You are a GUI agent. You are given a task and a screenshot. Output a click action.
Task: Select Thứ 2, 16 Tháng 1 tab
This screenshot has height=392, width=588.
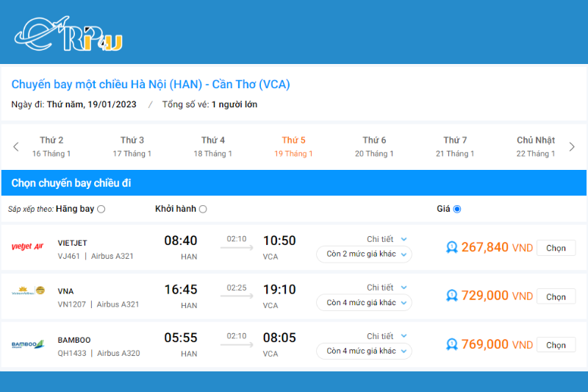click(x=51, y=146)
